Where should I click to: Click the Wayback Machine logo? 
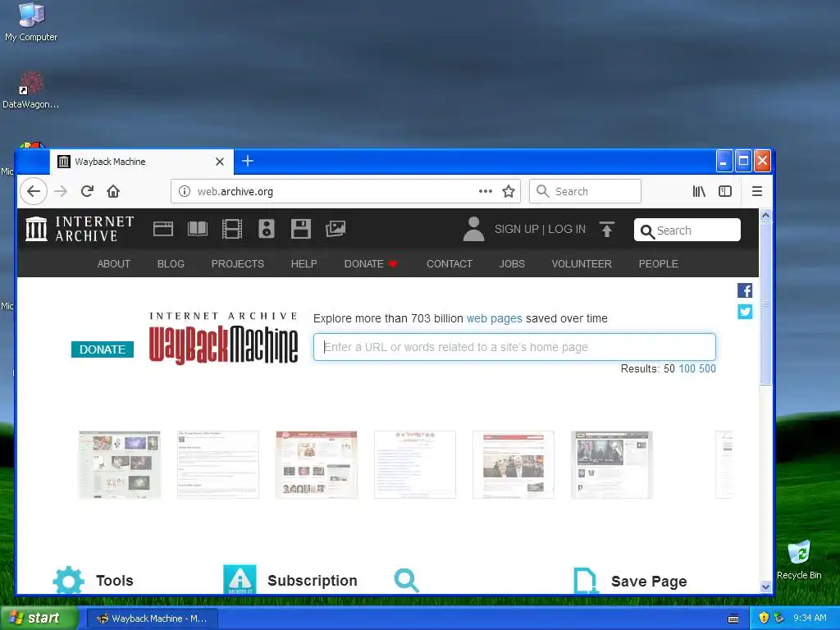[x=223, y=339]
